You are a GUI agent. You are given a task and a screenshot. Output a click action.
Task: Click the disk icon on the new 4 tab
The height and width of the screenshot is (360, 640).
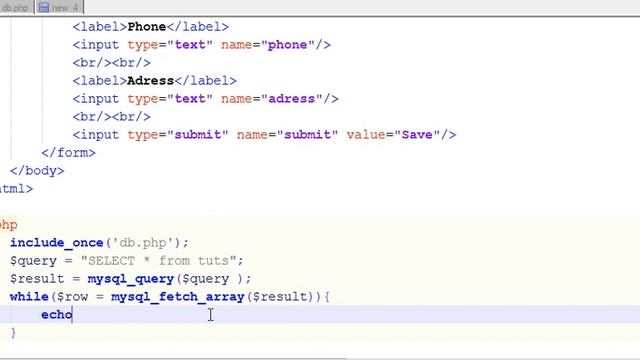[43, 7]
